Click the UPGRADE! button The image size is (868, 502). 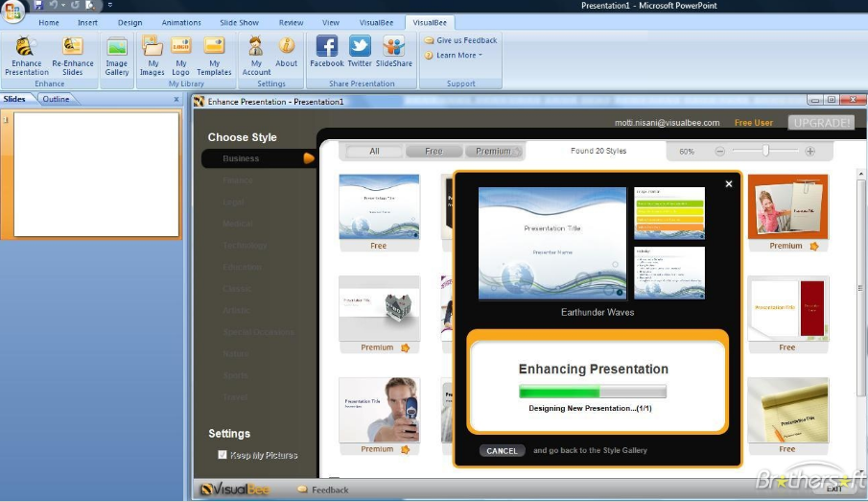tap(820, 123)
